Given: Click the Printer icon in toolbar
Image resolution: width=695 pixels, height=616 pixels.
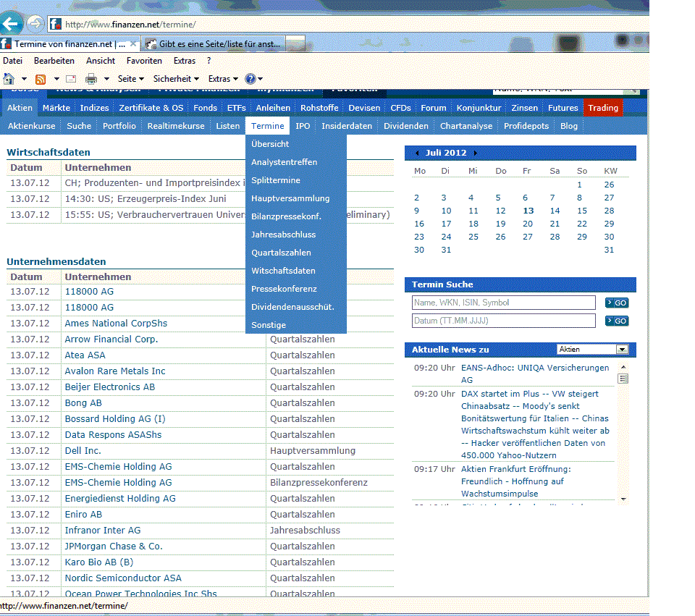Looking at the screenshot, I should click(91, 79).
